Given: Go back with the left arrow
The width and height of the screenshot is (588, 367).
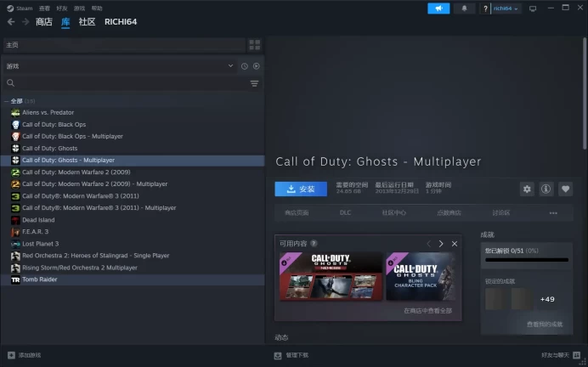Looking at the screenshot, I should tap(11, 22).
